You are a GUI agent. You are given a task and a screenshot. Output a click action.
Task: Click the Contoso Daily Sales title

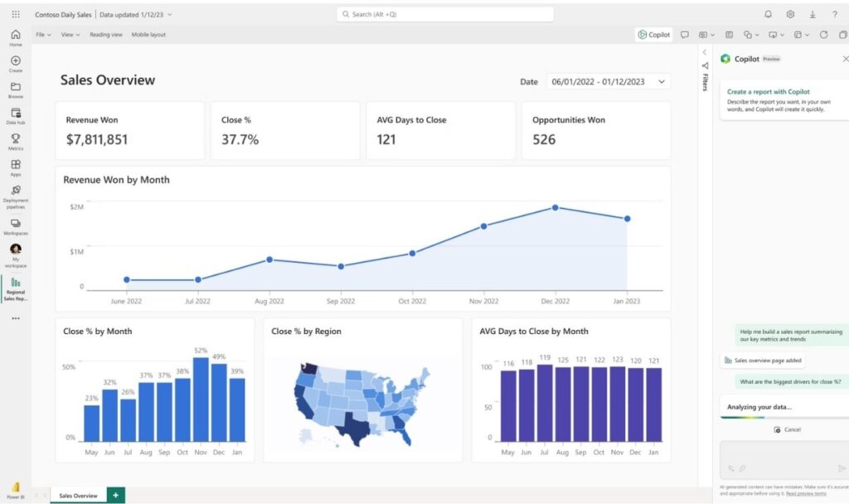click(x=63, y=15)
